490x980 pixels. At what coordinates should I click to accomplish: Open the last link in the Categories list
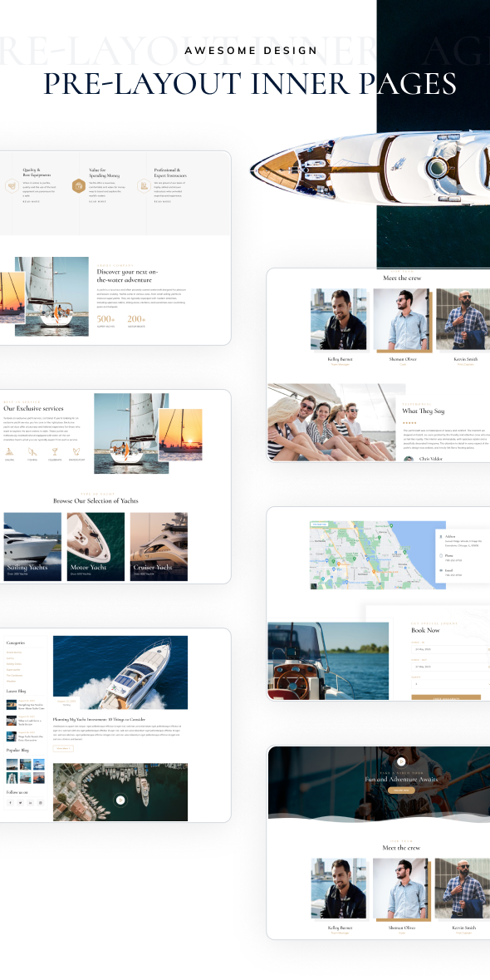tap(11, 682)
